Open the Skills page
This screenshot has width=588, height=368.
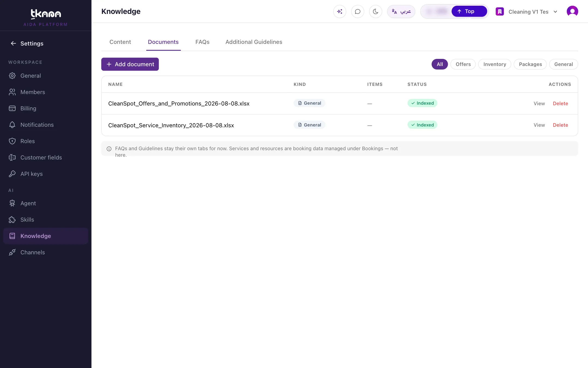coord(46,220)
